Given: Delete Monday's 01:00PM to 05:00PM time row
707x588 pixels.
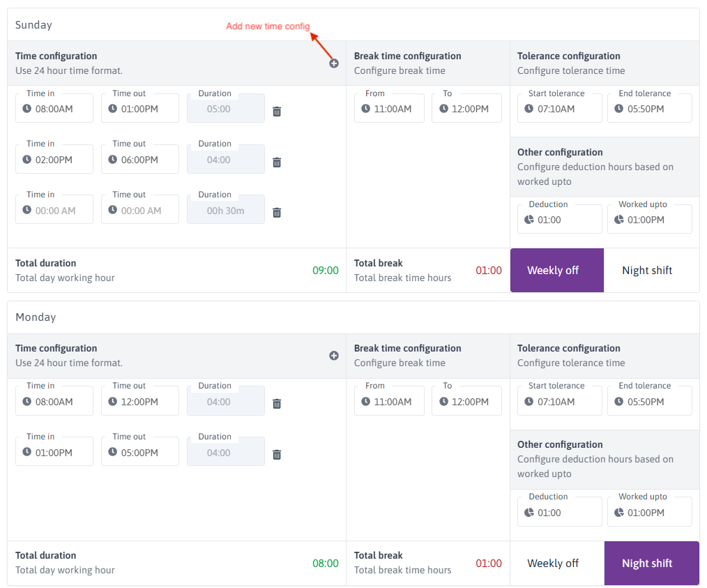Looking at the screenshot, I should (x=277, y=455).
